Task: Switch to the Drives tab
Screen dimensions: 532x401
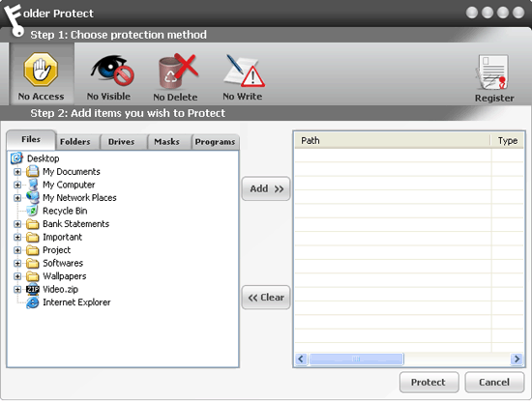Action: tap(124, 142)
